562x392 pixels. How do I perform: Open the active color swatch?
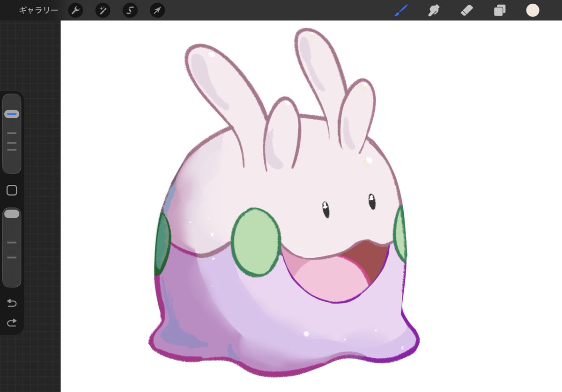point(532,10)
